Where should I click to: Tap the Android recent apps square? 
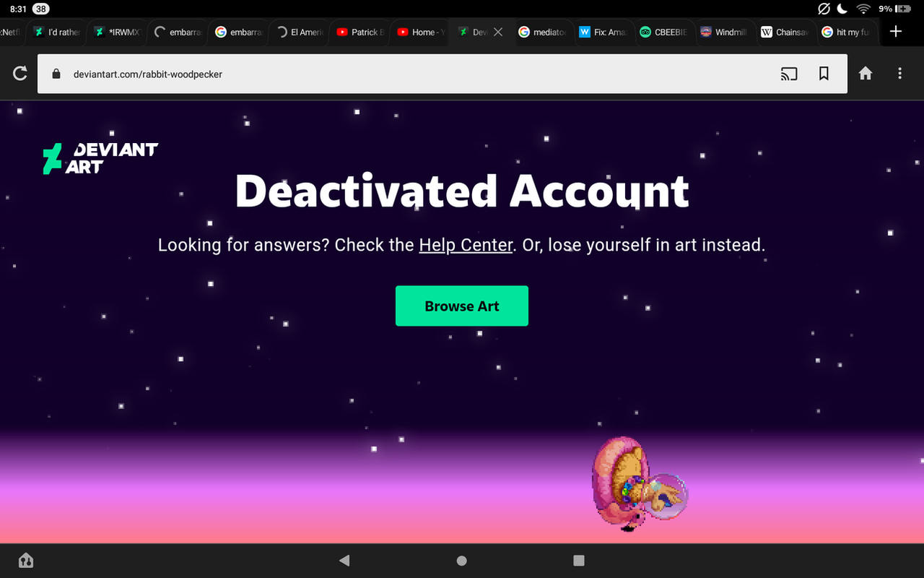tap(578, 560)
